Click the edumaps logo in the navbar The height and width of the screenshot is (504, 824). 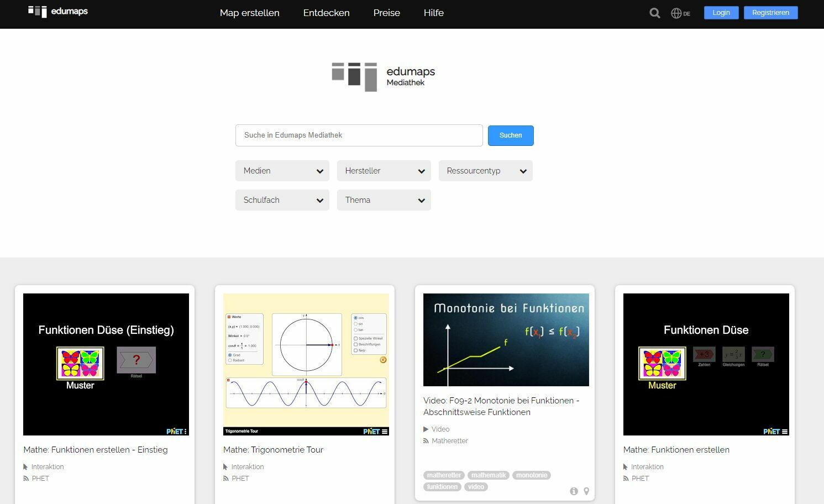coord(58,12)
